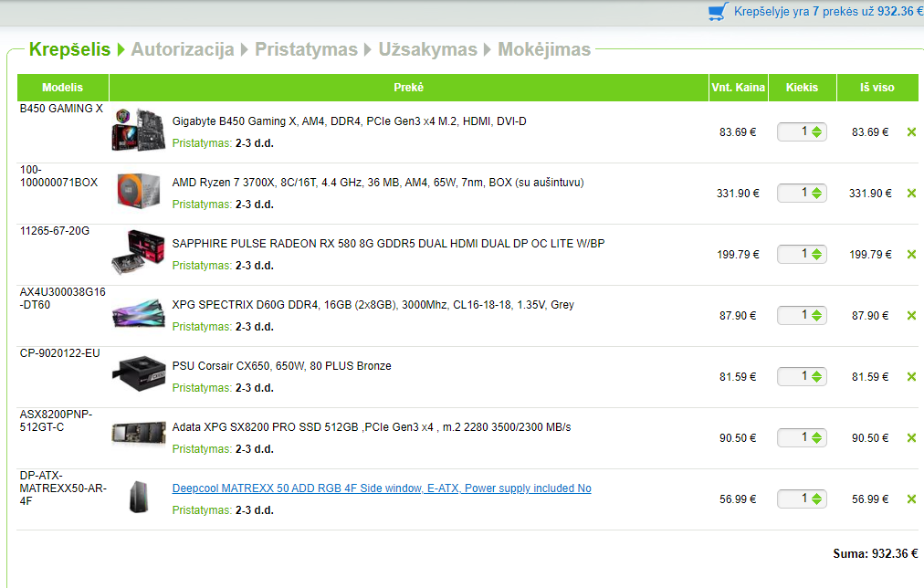Open the shopping cart icon at top
The height and width of the screenshot is (588, 924).
coord(718,12)
